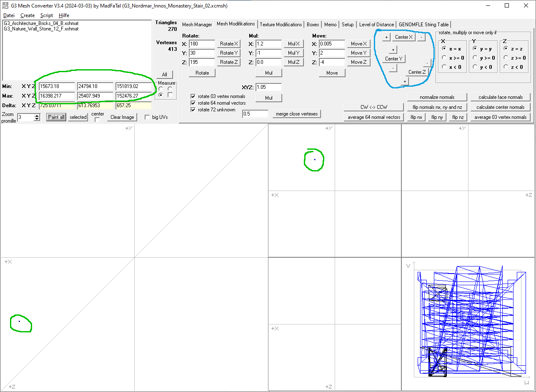
Task: Toggle rotate 64 normal vectors checkbox
Action: [193, 103]
